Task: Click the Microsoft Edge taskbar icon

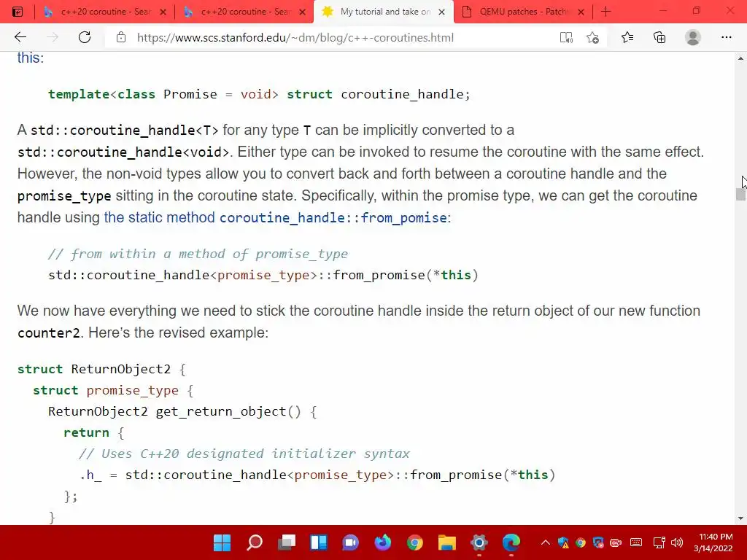Action: (511, 542)
